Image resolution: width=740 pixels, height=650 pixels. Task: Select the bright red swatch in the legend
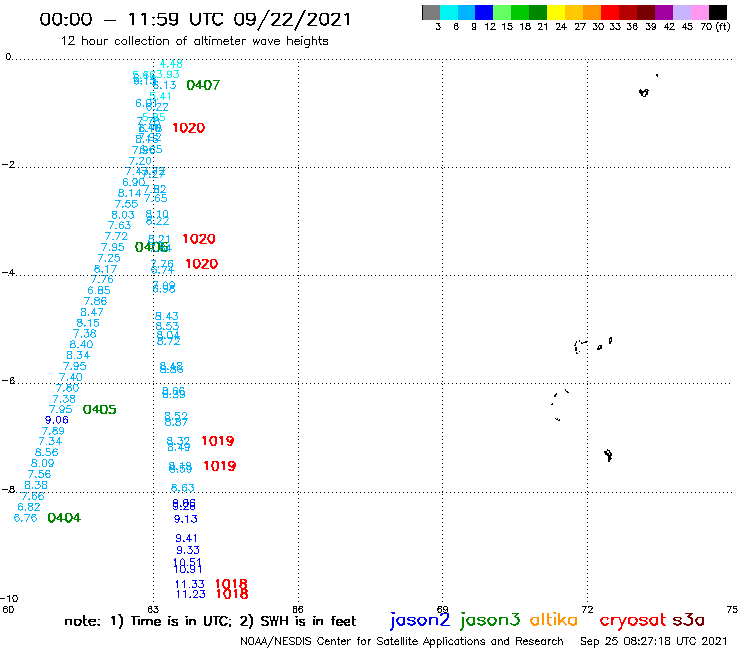click(x=610, y=12)
